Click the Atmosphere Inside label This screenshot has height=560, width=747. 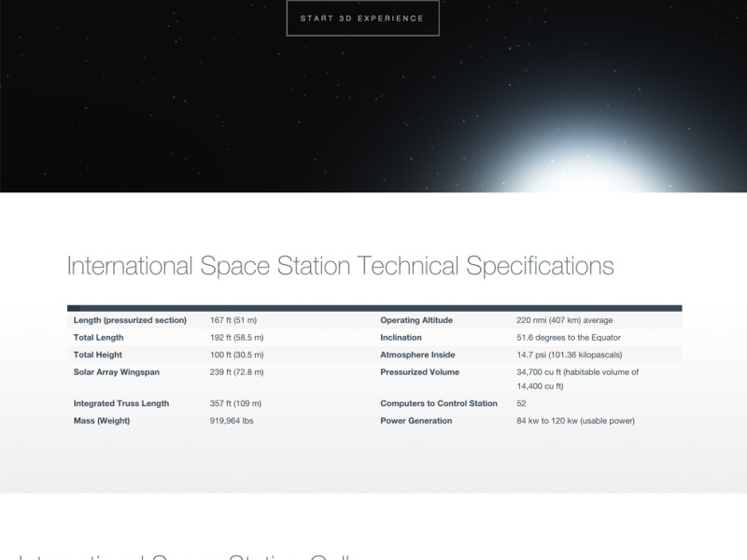pos(417,355)
